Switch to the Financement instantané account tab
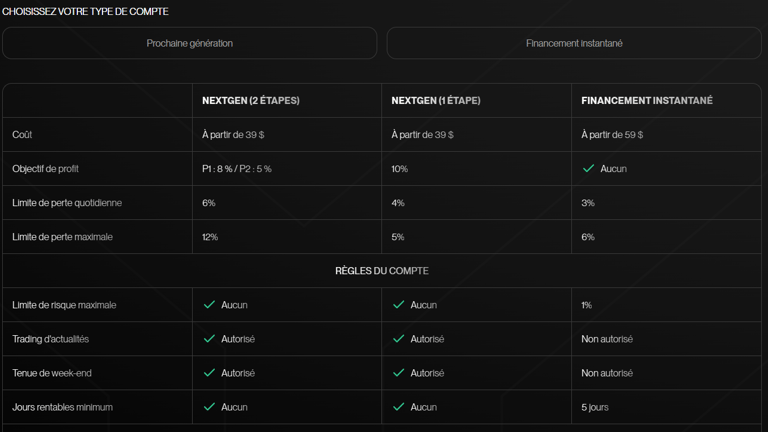This screenshot has width=768, height=432. click(x=574, y=43)
